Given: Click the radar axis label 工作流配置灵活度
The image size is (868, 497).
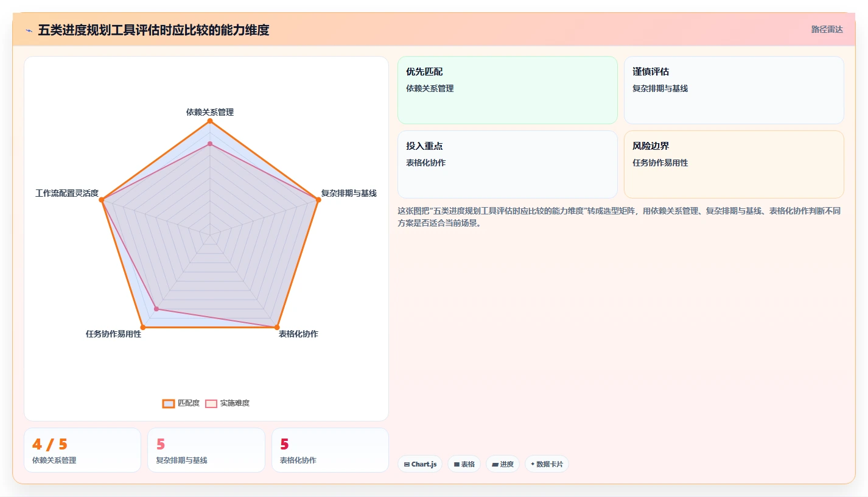Looking at the screenshot, I should pyautogui.click(x=67, y=193).
